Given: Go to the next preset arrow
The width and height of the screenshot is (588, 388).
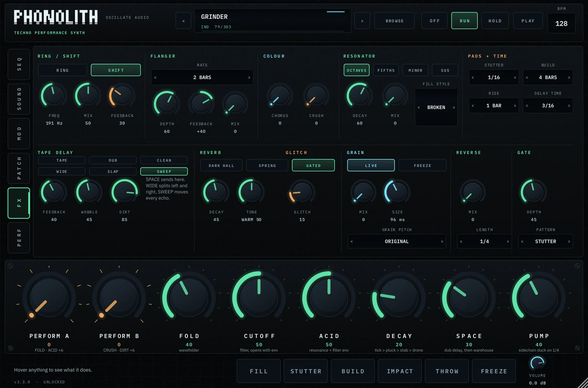Looking at the screenshot, I should (x=362, y=21).
